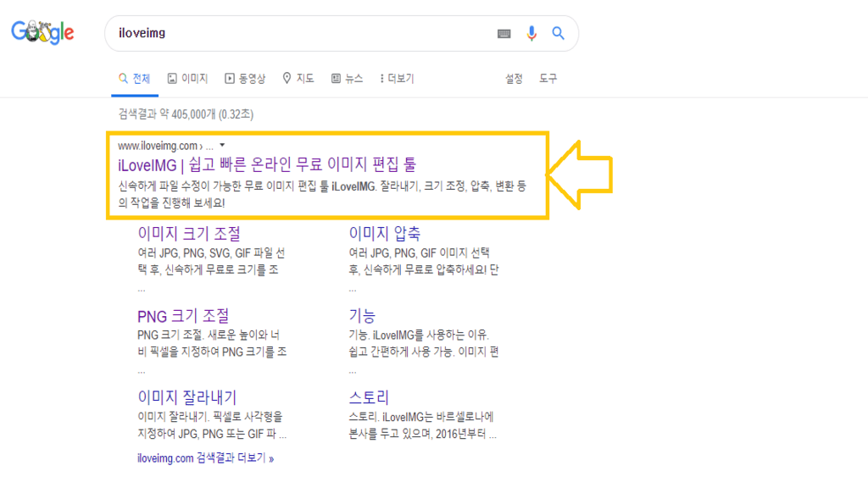Expand the 더보기 menu

tap(398, 79)
